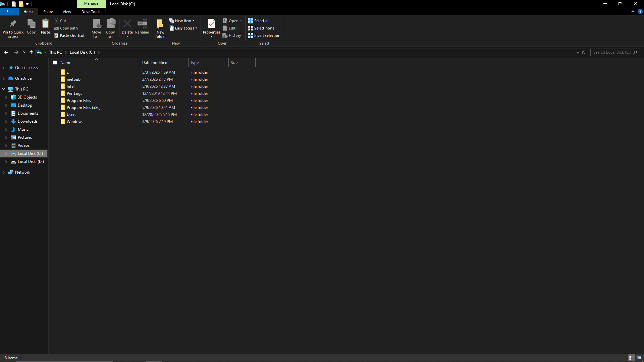Switch to the View ribbon tab
This screenshot has width=644, height=362.
tap(67, 12)
